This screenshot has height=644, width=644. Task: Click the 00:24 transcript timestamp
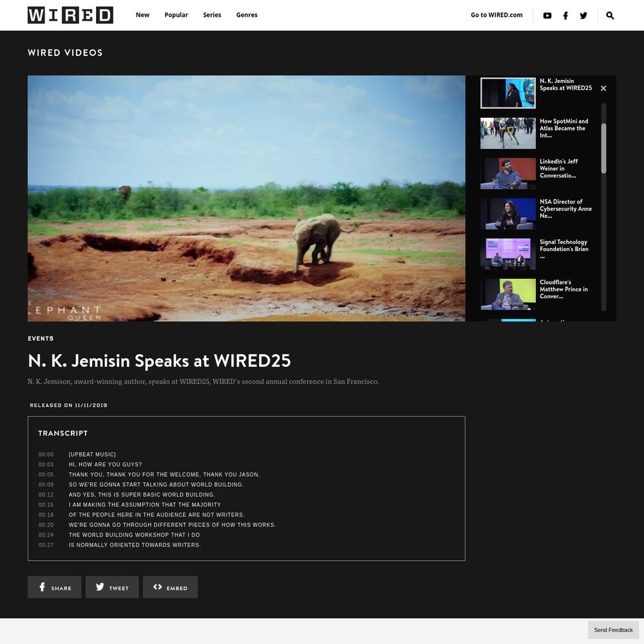click(x=46, y=535)
